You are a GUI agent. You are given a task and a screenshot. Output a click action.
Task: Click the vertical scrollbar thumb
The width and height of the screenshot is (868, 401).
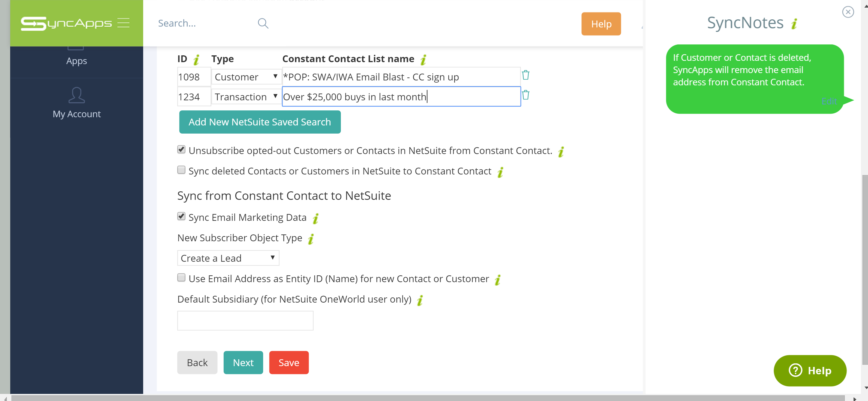(865, 270)
